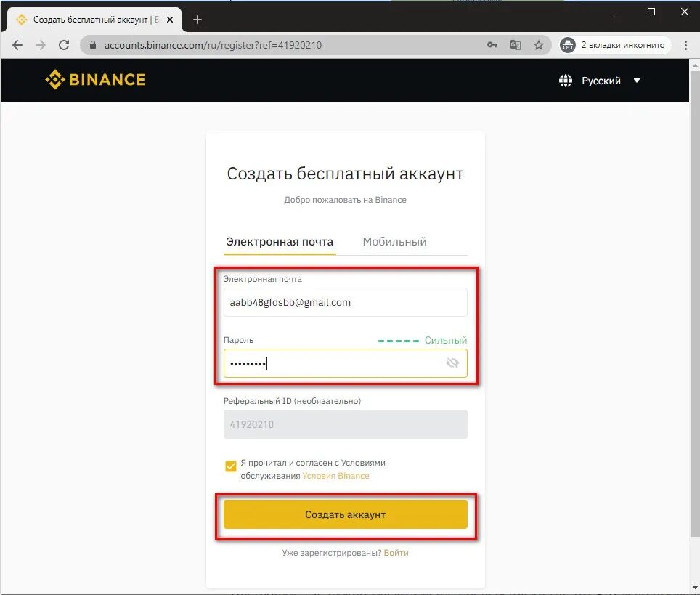Screen dimensions: 700x595
Task: Bookmark this page with the star
Action: pos(539,45)
